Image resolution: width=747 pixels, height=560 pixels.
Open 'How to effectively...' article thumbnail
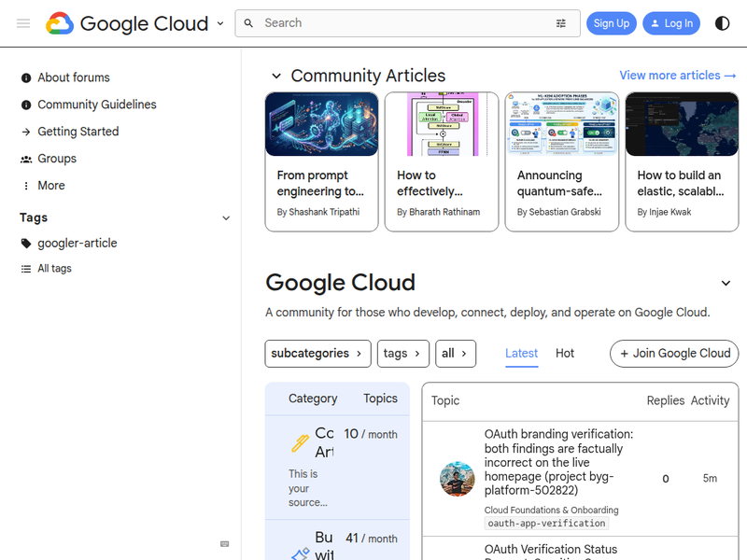[x=442, y=124]
